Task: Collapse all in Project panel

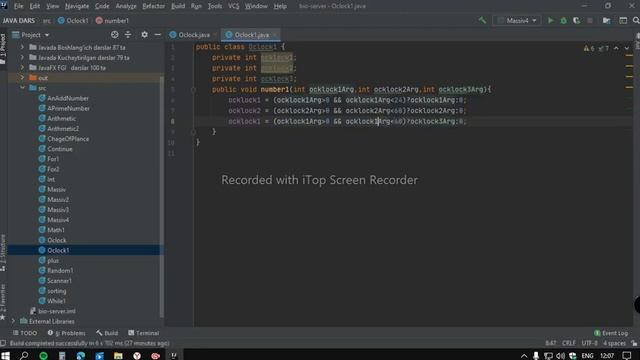Action: 128,35
